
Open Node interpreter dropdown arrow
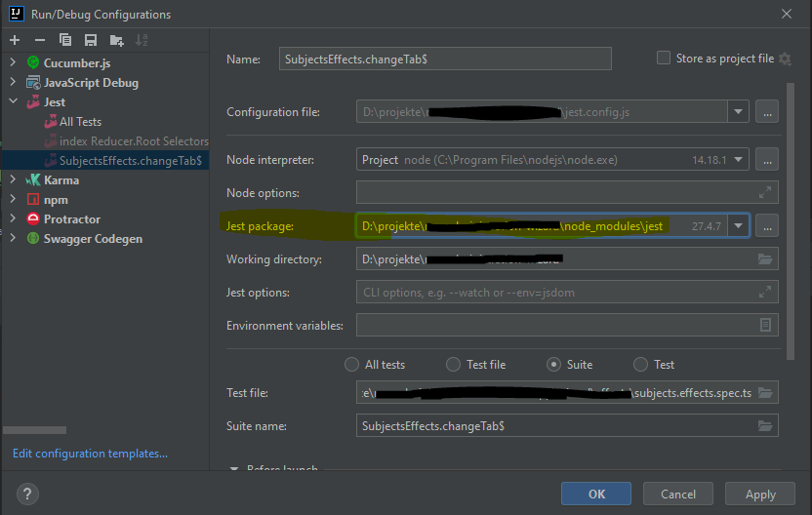(738, 160)
